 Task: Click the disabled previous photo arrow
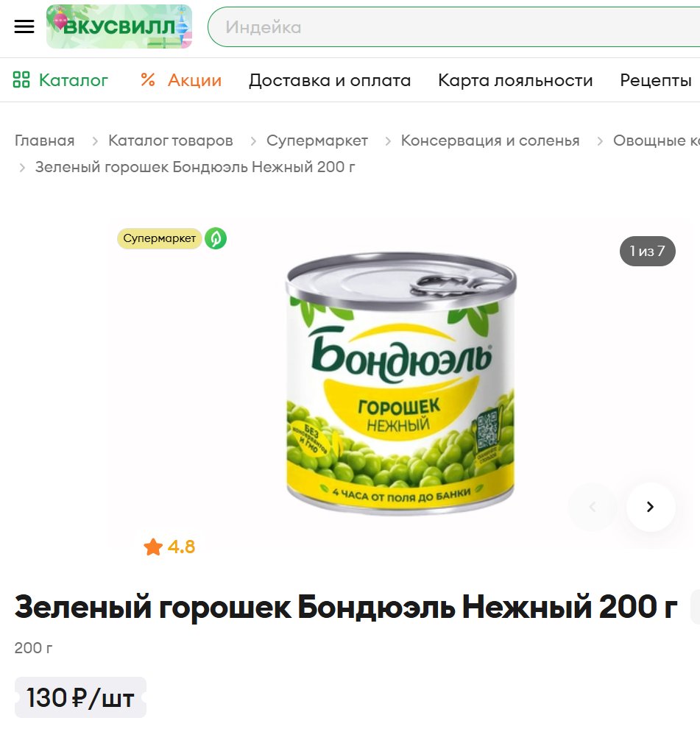[593, 507]
